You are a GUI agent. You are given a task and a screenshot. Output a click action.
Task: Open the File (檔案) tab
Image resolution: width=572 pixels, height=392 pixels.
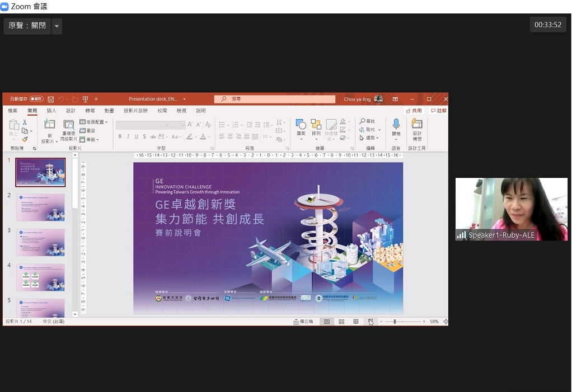(x=13, y=111)
